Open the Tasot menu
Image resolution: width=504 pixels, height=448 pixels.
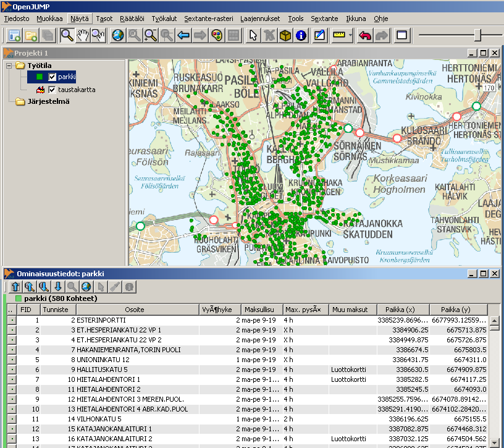pyautogui.click(x=104, y=19)
